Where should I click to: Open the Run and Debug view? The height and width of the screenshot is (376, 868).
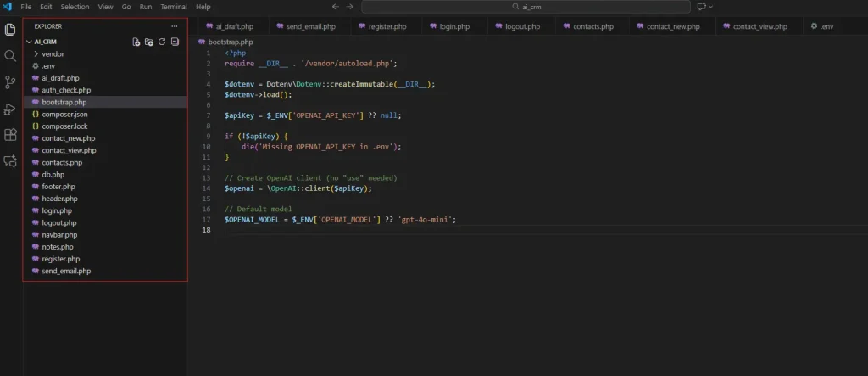pyautogui.click(x=10, y=109)
